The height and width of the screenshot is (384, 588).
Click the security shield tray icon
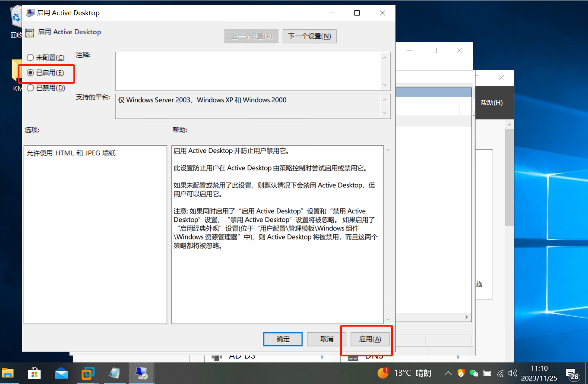point(461,373)
